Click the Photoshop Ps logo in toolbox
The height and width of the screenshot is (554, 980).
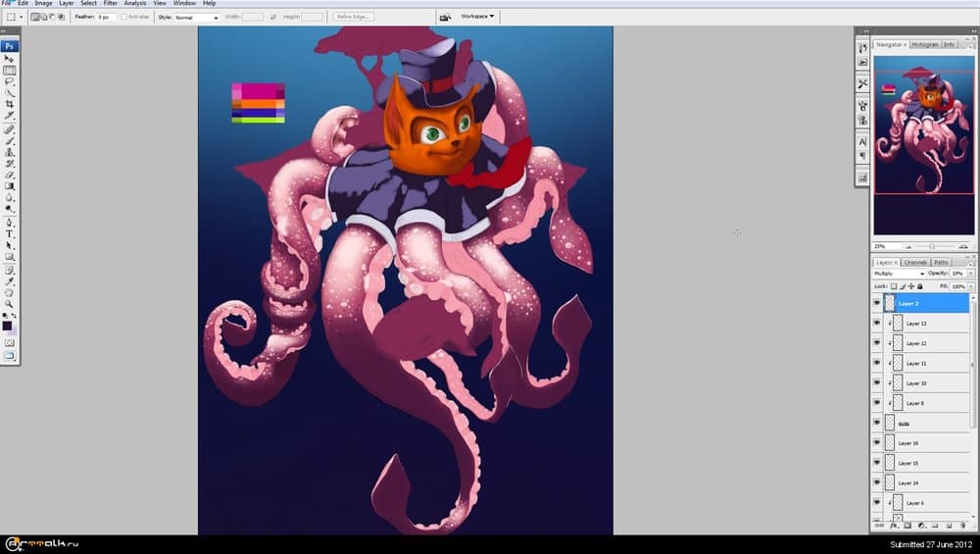click(10, 46)
